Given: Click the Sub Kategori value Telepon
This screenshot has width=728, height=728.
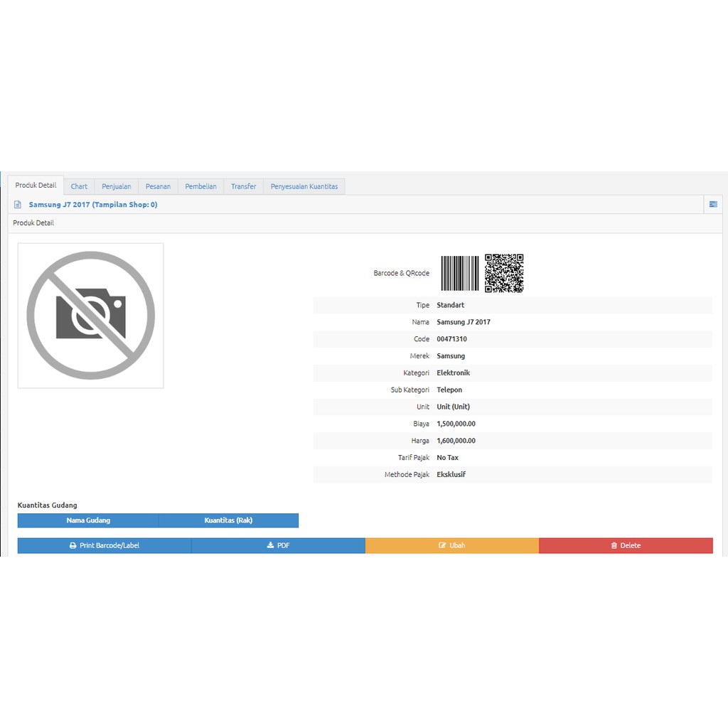Looking at the screenshot, I should 449,390.
